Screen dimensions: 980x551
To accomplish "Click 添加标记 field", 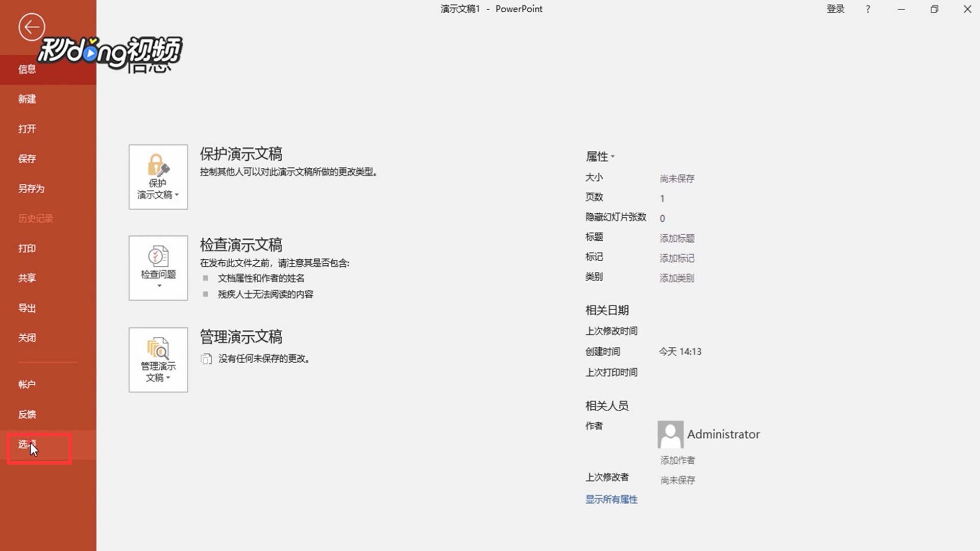I will pos(677,258).
